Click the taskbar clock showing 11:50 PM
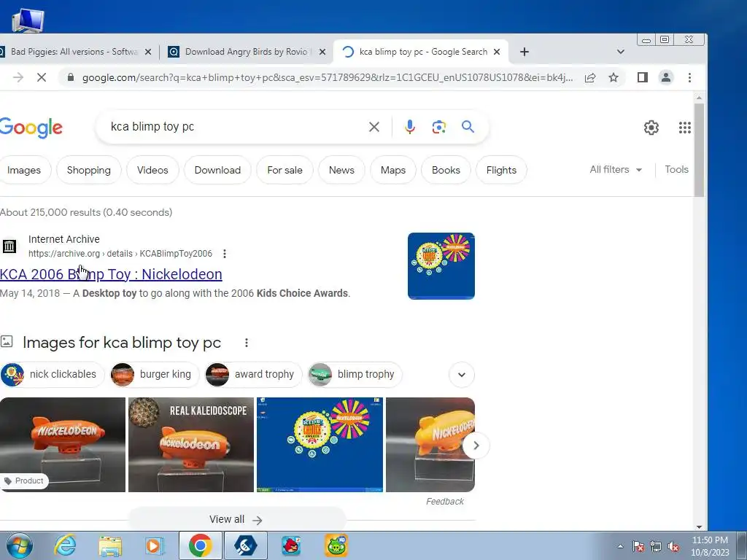The image size is (747, 560). tap(709, 546)
